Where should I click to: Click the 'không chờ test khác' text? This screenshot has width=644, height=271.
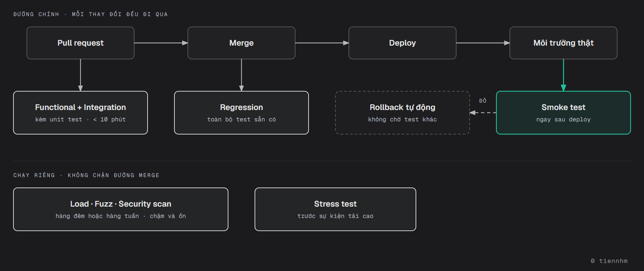click(402, 119)
